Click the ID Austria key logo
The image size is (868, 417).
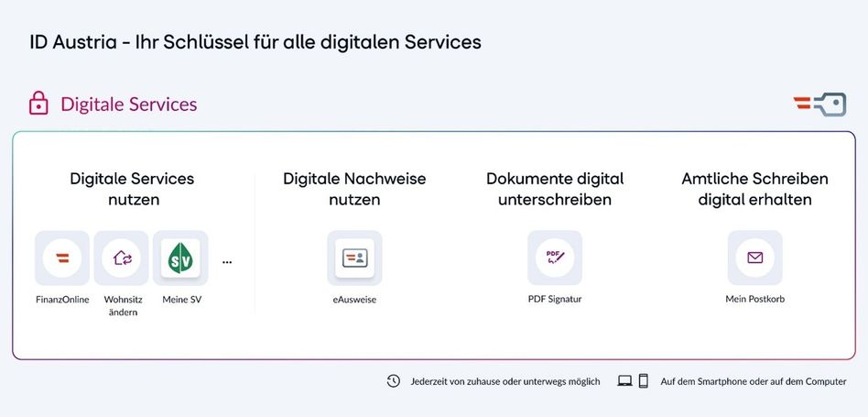[x=819, y=104]
